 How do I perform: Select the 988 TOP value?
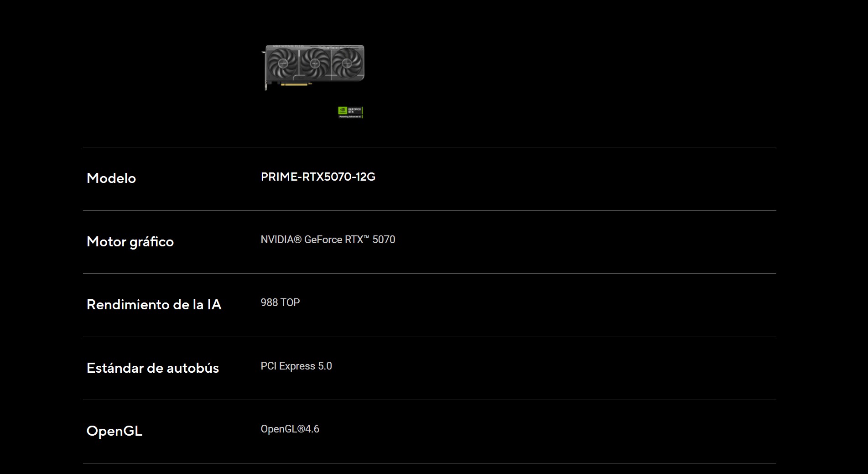pyautogui.click(x=280, y=302)
